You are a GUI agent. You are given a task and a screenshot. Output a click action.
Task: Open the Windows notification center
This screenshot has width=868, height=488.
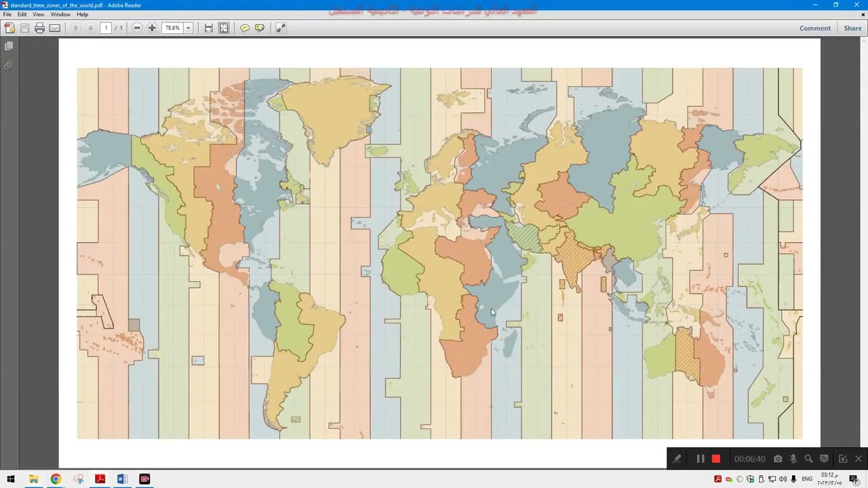(854, 479)
